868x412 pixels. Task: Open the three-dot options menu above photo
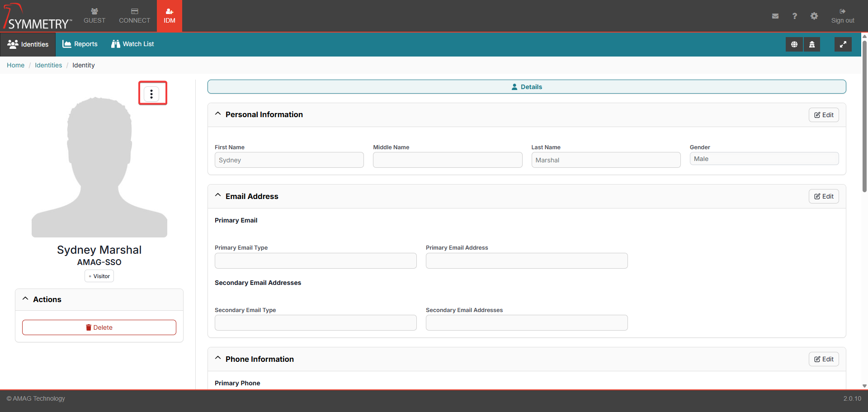coord(151,94)
